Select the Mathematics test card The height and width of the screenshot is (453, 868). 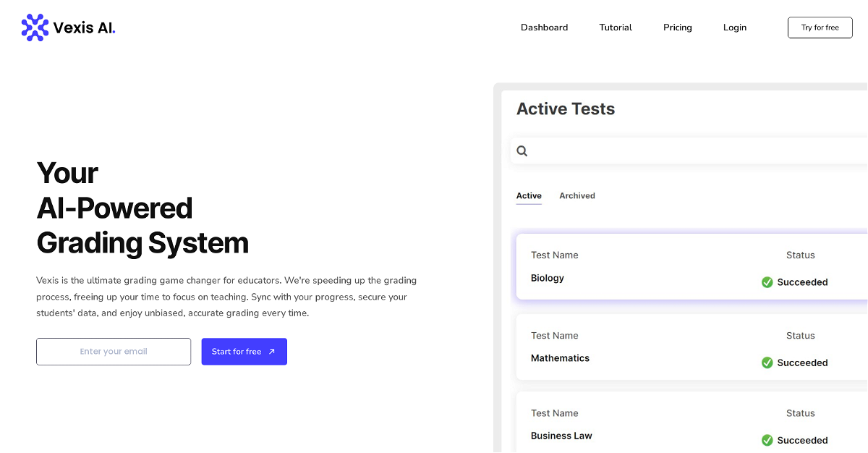pyautogui.click(x=651, y=347)
